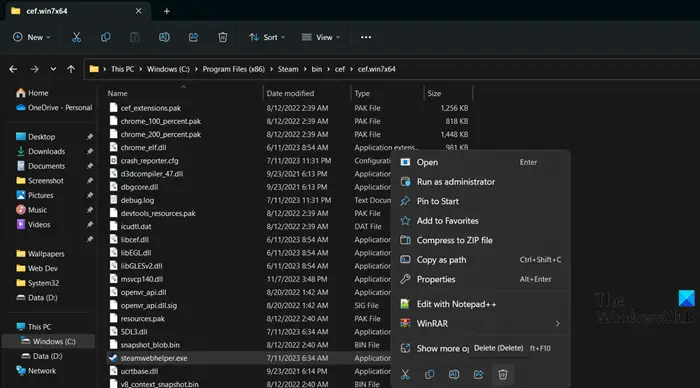
Task: Go forward with the right arrow button
Action: (x=34, y=69)
